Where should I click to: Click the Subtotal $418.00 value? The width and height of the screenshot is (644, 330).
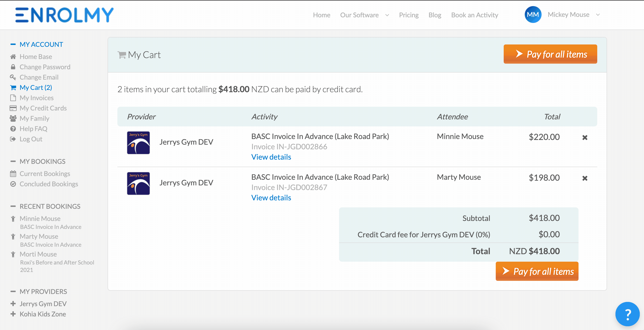pos(544,218)
